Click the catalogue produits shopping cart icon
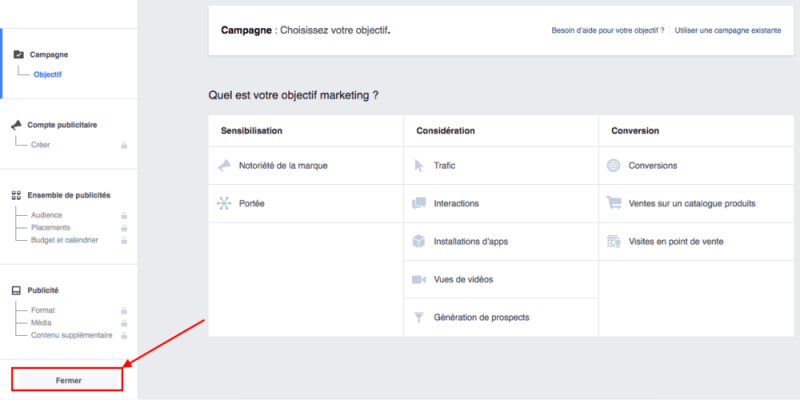This screenshot has height=400, width=800. 614,204
